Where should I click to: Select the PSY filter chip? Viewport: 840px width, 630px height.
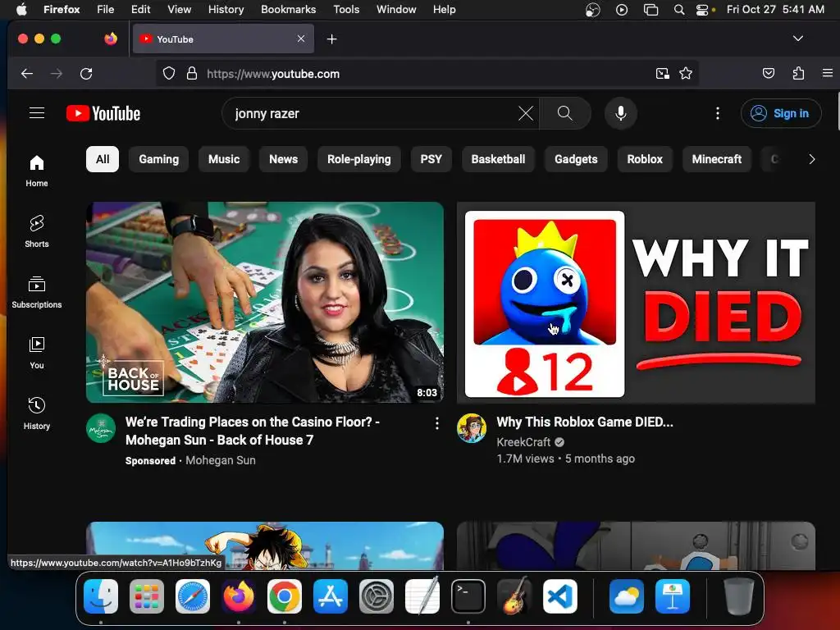431,159
